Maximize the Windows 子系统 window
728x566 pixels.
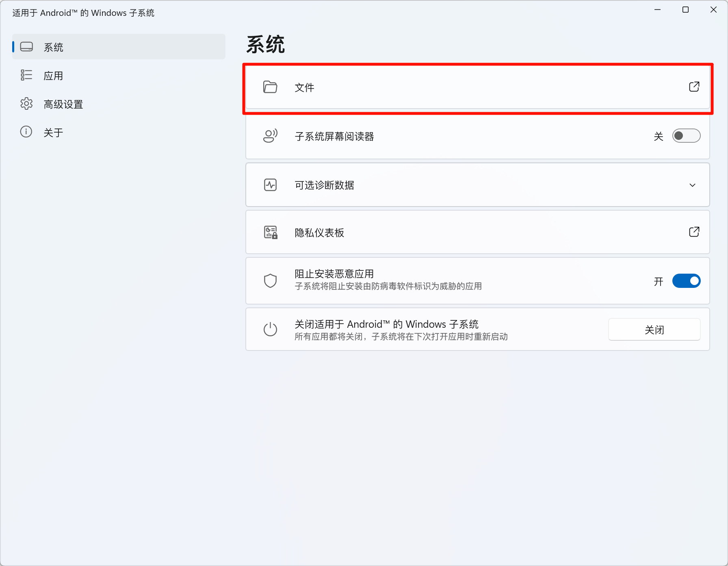point(685,10)
